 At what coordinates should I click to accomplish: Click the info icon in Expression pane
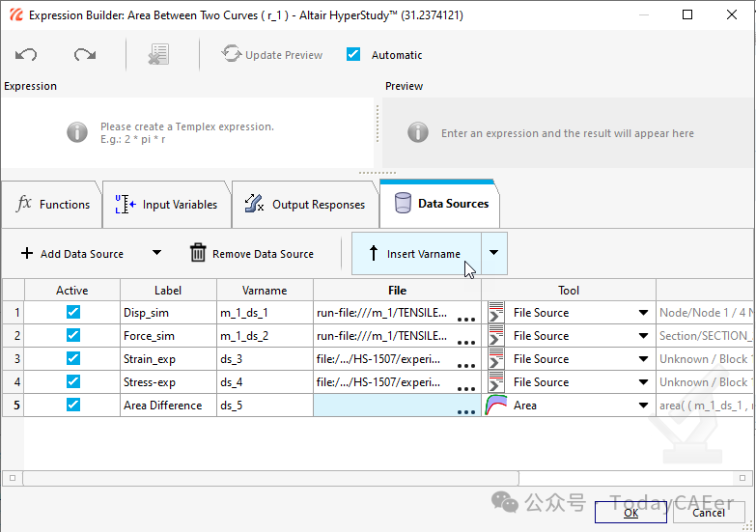(77, 132)
